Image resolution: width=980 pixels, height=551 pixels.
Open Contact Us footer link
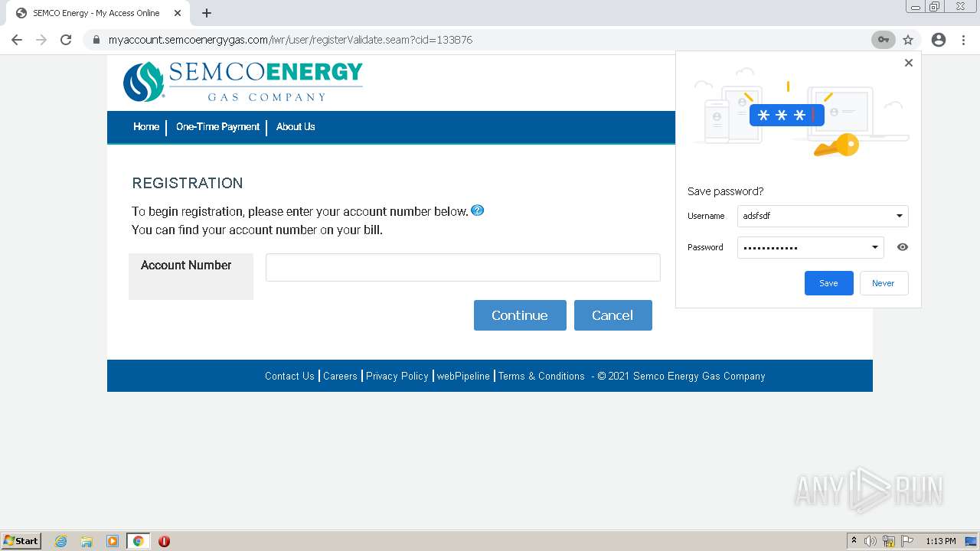[289, 376]
